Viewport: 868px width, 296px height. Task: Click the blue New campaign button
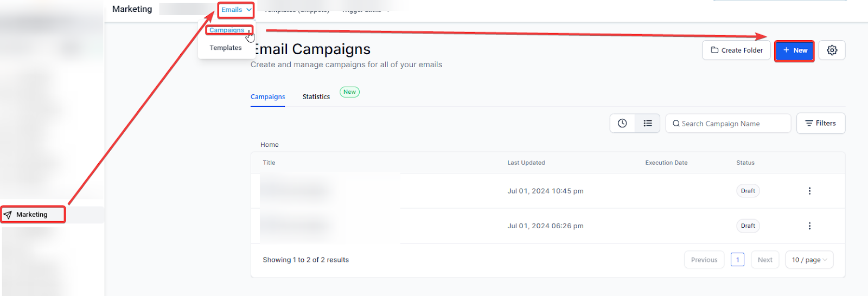pyautogui.click(x=794, y=50)
